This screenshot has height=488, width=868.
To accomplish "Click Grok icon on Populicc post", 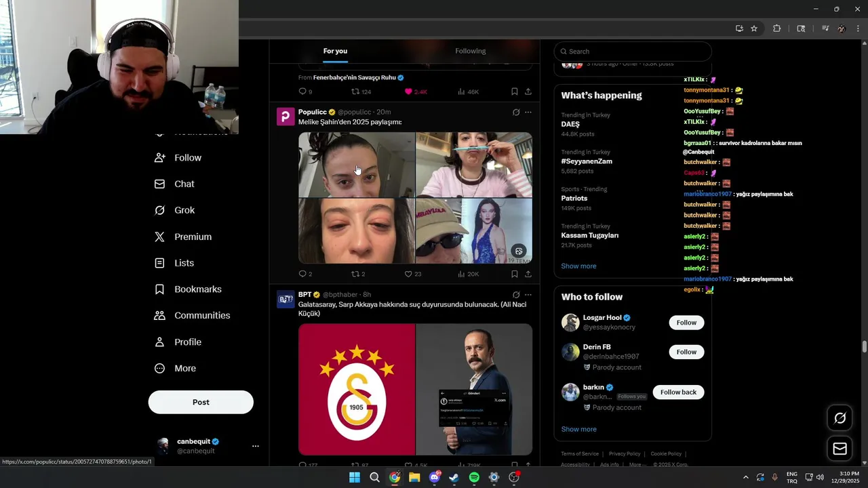I will (x=516, y=113).
